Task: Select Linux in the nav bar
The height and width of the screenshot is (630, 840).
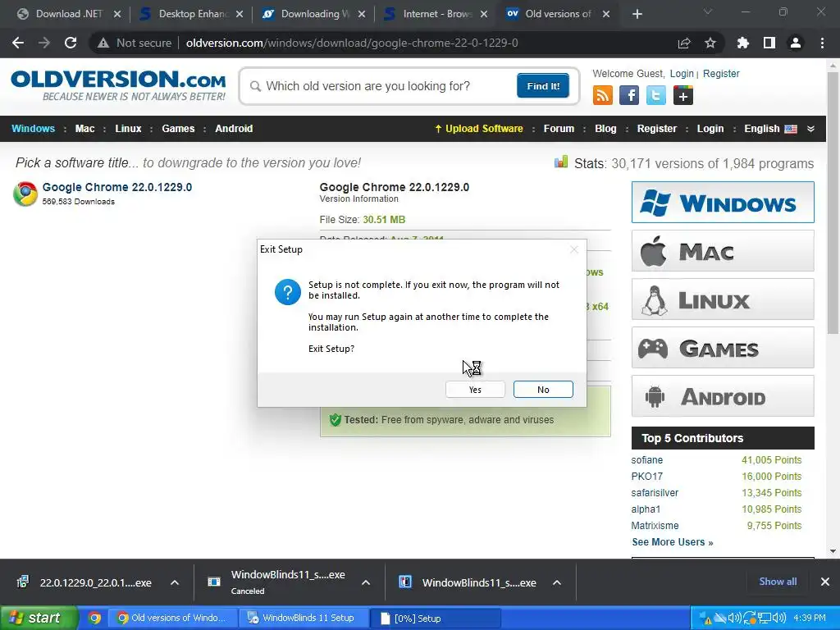Action: (128, 129)
